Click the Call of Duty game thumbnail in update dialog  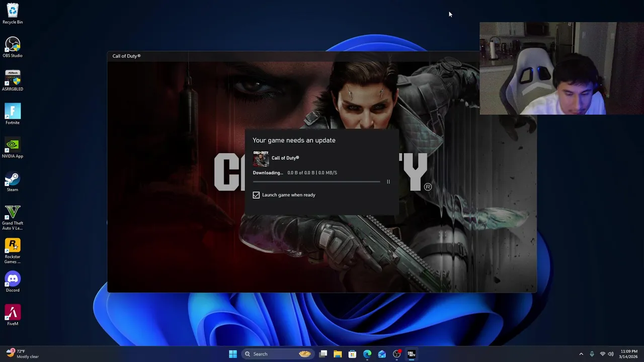point(261,158)
